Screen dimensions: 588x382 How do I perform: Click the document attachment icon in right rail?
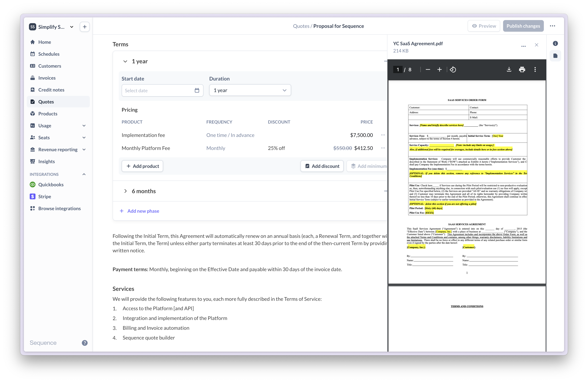[x=555, y=56]
